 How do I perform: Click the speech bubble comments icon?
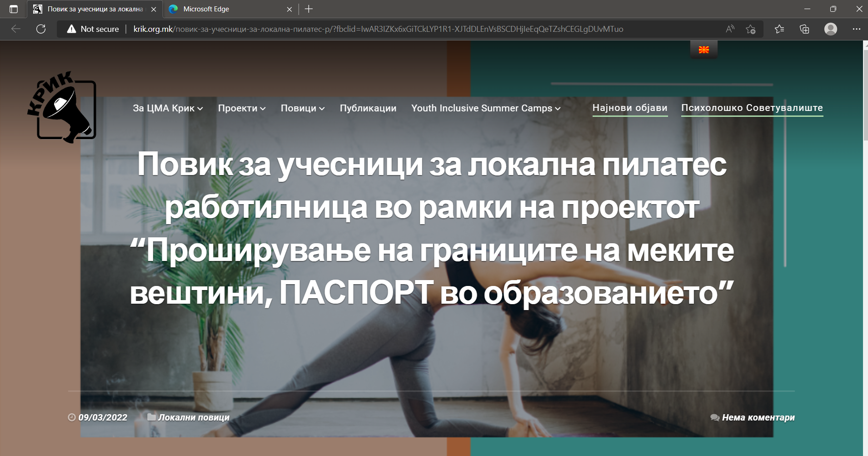click(715, 417)
